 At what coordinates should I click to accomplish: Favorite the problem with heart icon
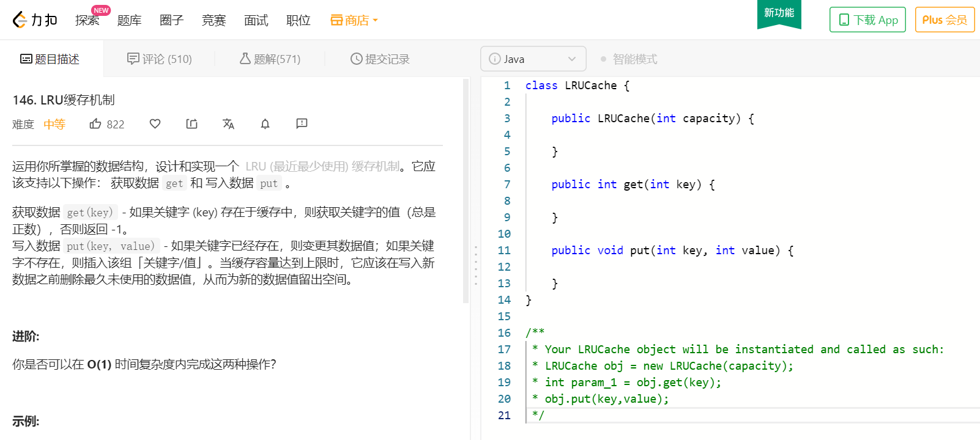point(155,124)
